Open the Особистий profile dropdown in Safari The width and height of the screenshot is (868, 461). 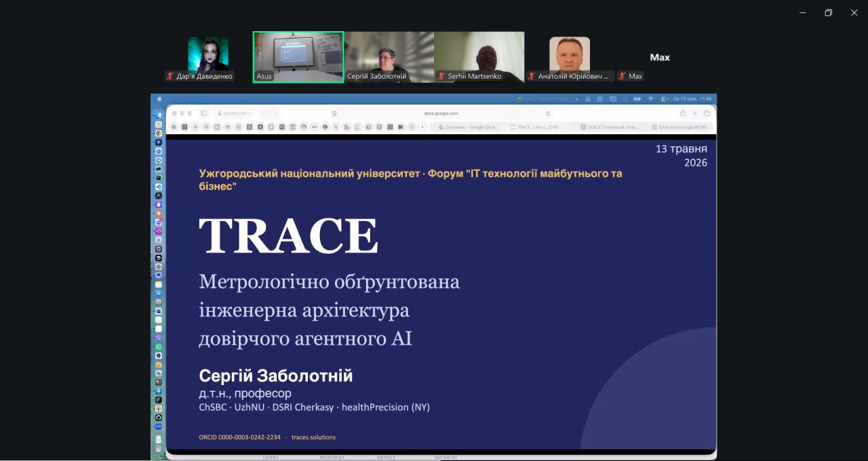click(234, 113)
